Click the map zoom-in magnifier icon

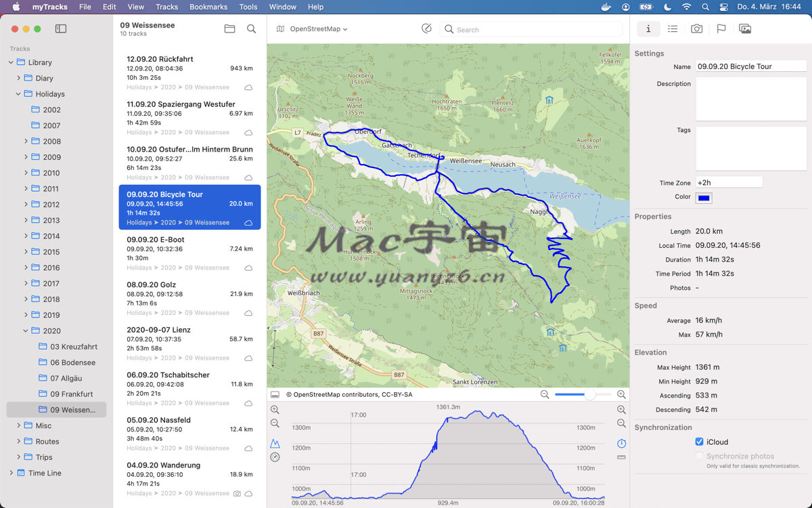[621, 394]
